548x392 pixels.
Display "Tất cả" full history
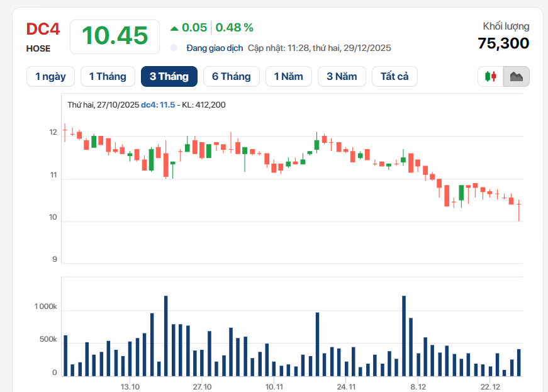tap(394, 77)
